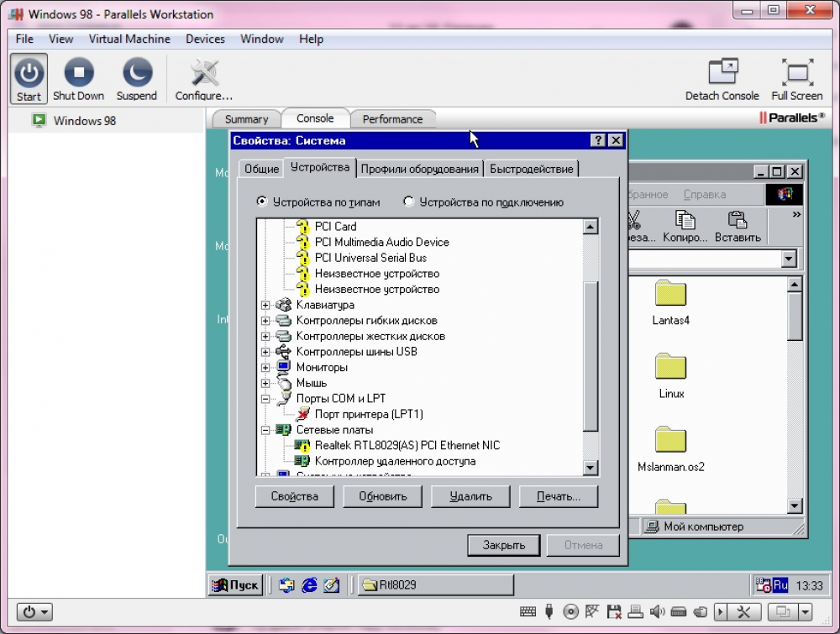Click the shared folders hand icon
This screenshot has width=840, height=634.
tap(700, 611)
